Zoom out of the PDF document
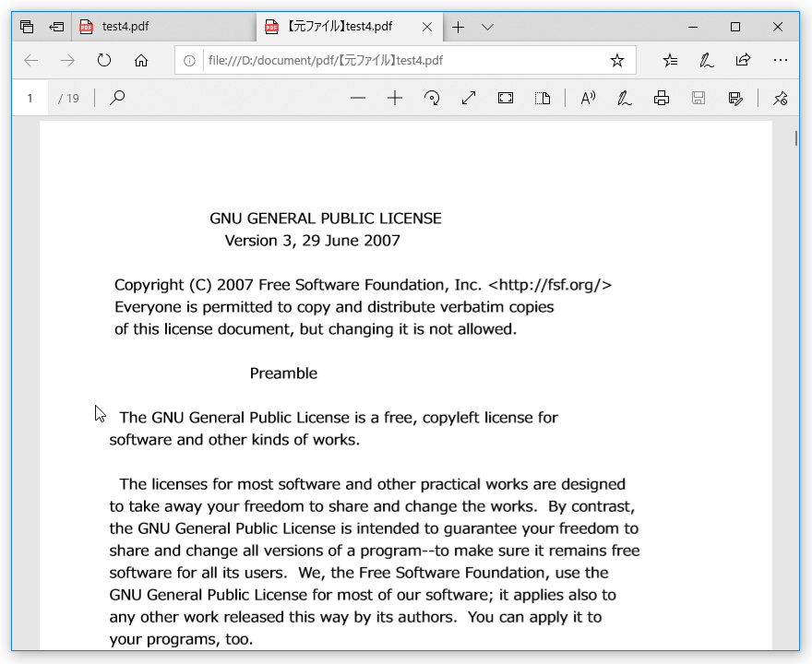This screenshot has height=664, width=812. coord(358,98)
